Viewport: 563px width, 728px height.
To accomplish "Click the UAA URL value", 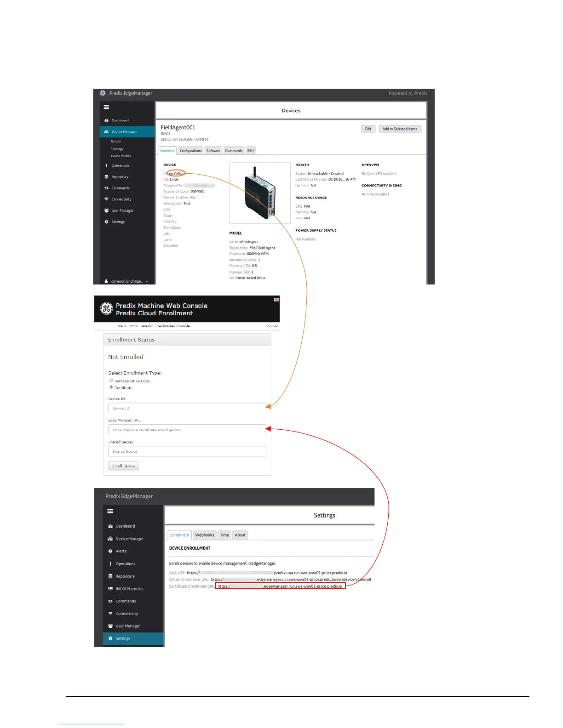I will (x=267, y=573).
